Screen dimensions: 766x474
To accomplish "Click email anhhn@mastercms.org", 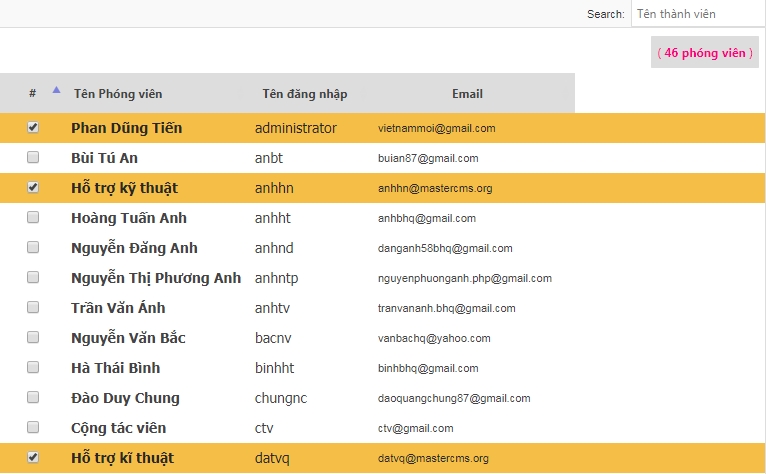I will coord(435,189).
